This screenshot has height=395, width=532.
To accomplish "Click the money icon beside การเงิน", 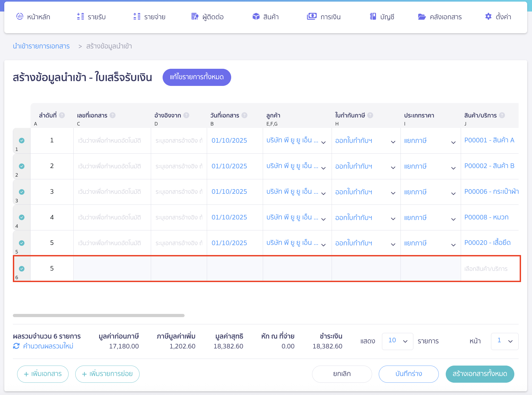I will tap(312, 17).
